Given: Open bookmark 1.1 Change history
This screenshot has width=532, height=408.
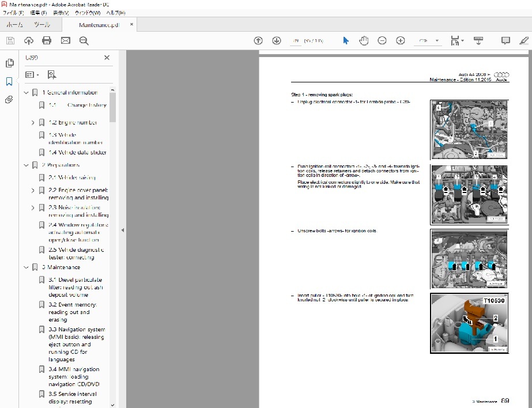Looking at the screenshot, I should point(78,105).
